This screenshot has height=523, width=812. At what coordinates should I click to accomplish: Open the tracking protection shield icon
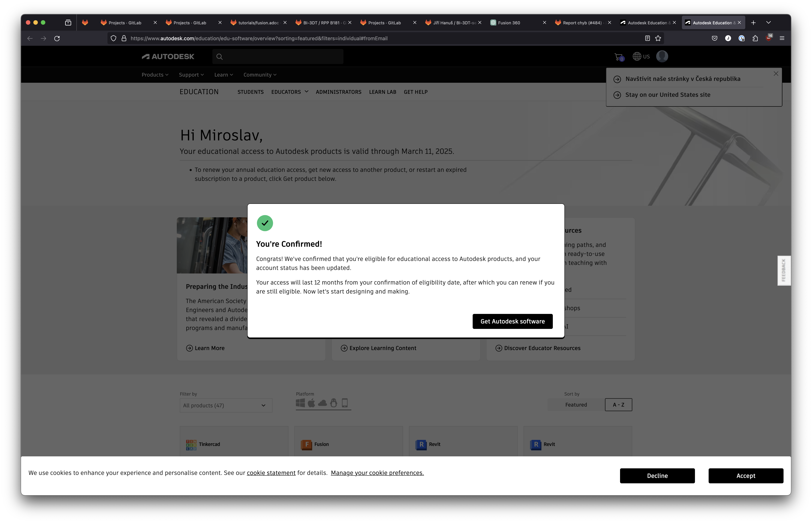(113, 38)
